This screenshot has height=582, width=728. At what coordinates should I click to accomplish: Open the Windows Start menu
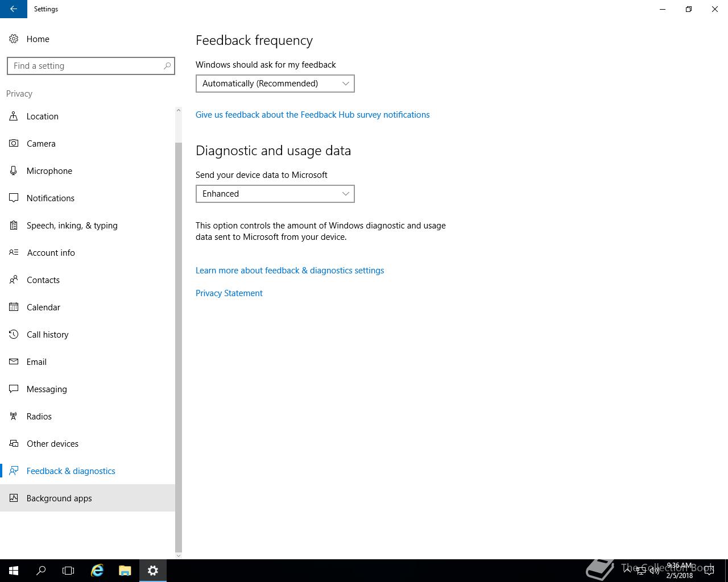click(x=14, y=571)
